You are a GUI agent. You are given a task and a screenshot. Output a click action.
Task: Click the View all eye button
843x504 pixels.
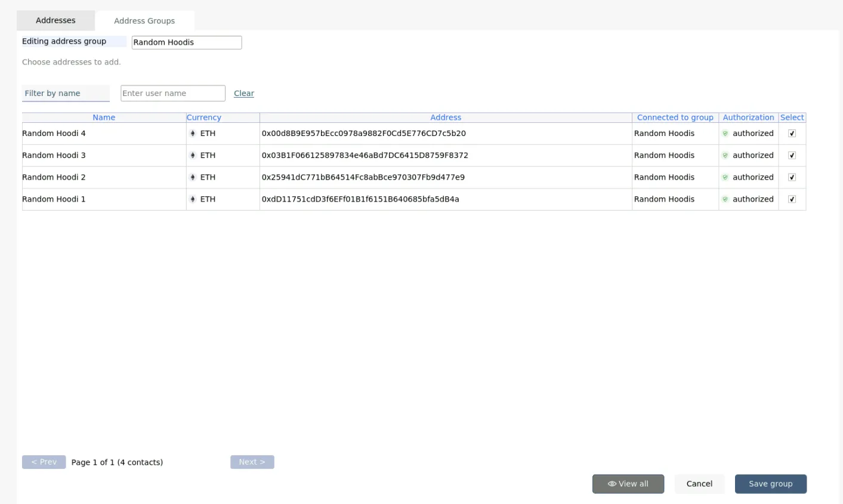click(x=628, y=484)
